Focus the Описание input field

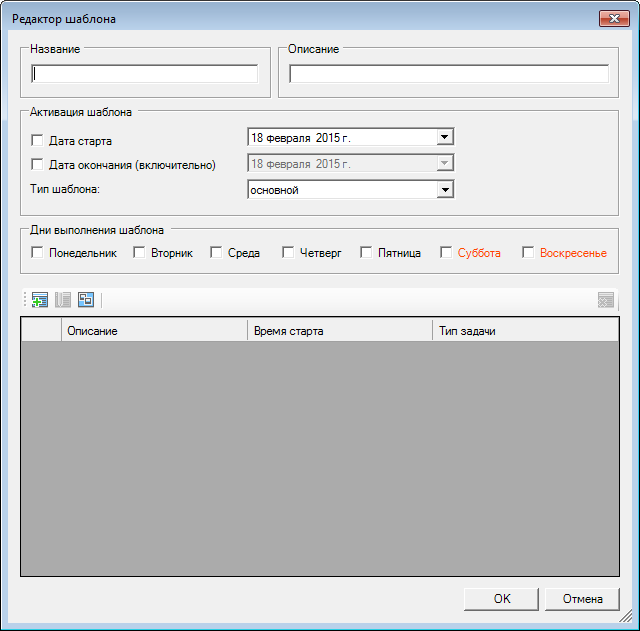(448, 73)
